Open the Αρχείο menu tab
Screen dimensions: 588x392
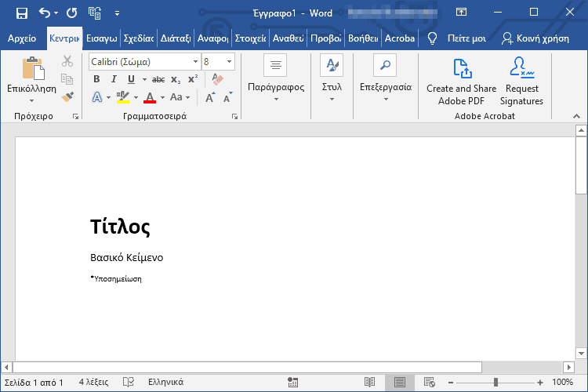(22, 38)
